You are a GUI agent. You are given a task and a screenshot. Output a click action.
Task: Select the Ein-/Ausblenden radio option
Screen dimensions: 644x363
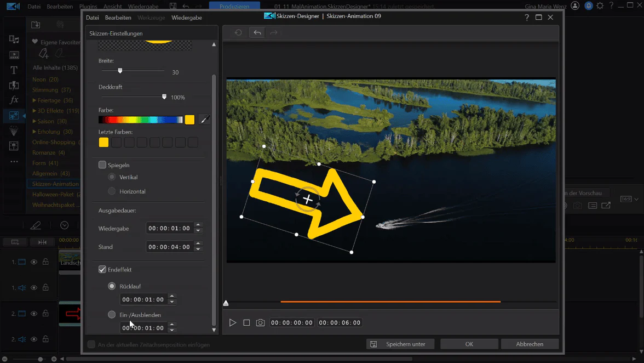pos(112,315)
